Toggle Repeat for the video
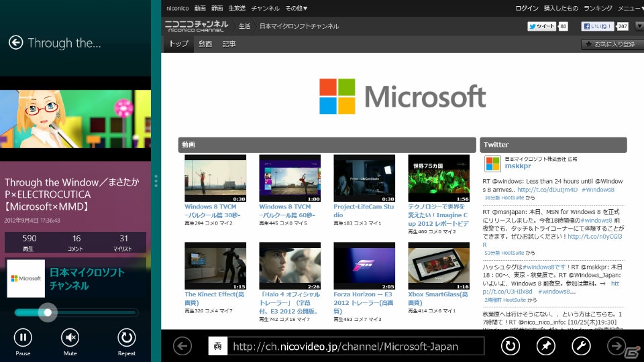The height and width of the screenshot is (362, 644). (x=127, y=337)
